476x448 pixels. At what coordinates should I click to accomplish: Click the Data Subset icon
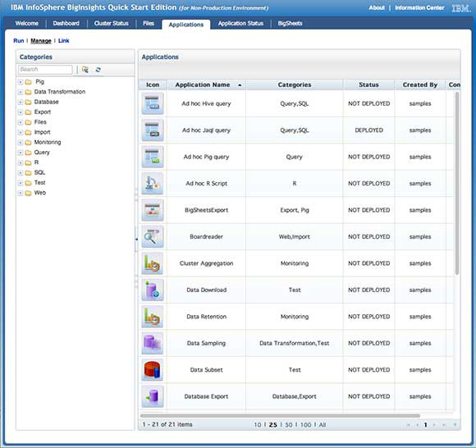tap(153, 370)
